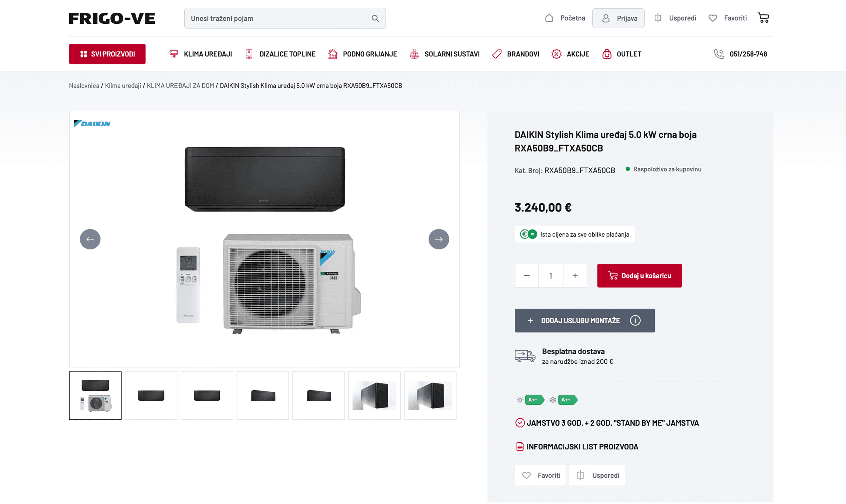
Task: Click the info icon on installation service button
Action: tap(635, 320)
